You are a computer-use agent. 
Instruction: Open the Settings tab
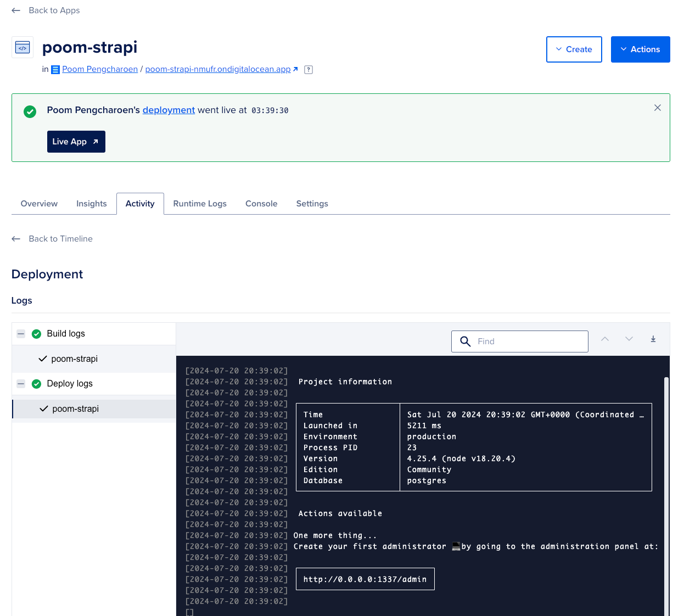click(312, 204)
